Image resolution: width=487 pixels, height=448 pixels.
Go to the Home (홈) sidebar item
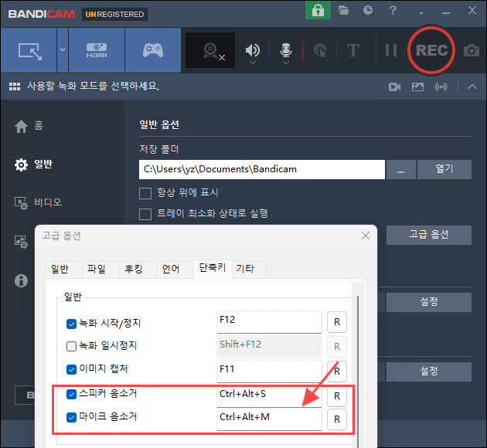click(x=29, y=126)
